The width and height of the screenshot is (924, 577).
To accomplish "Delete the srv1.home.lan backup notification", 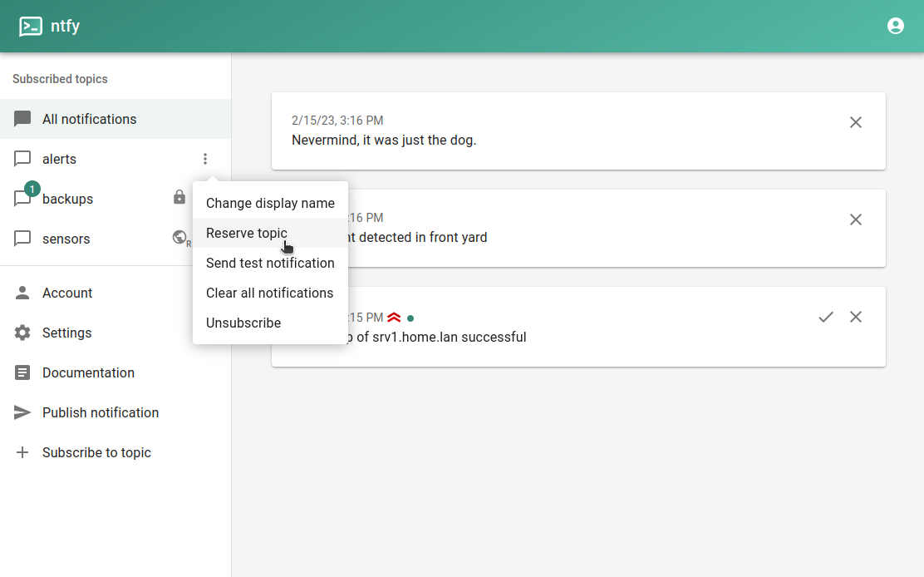I will 855,317.
